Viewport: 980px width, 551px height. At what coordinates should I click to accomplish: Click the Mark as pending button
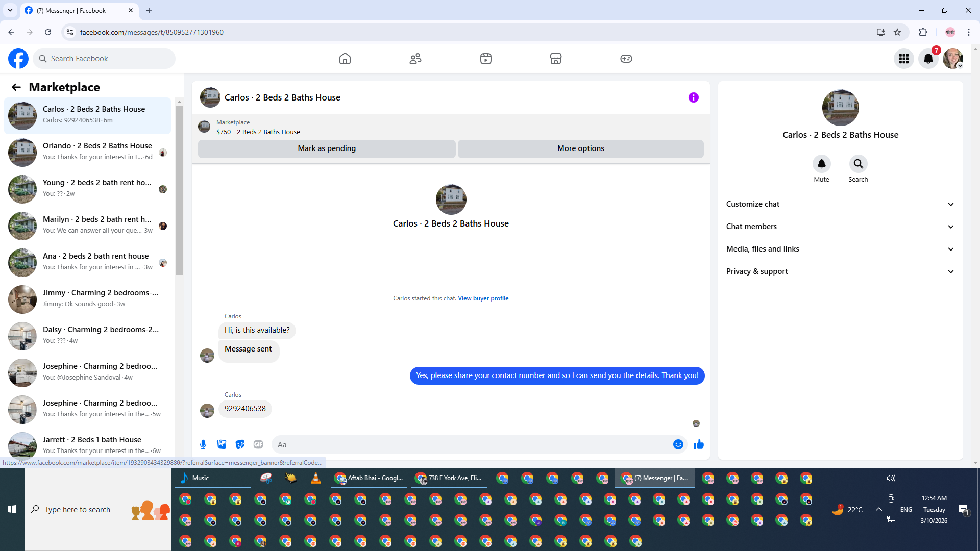pos(327,148)
